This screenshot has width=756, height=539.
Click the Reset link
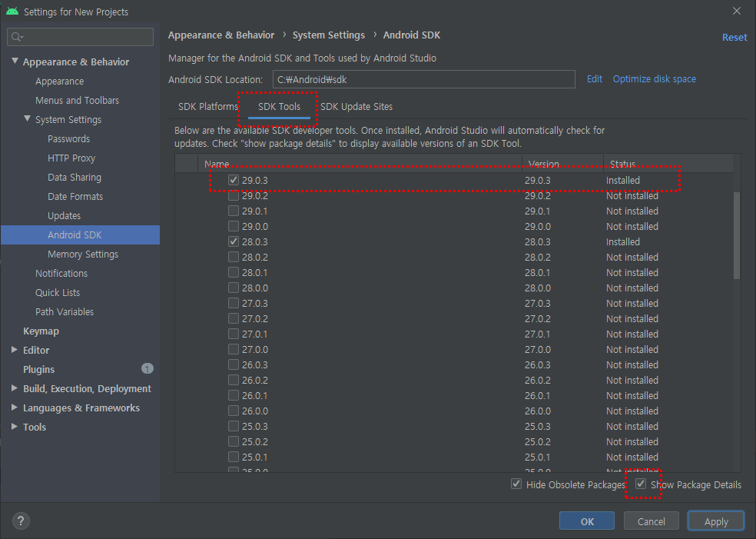pos(734,37)
